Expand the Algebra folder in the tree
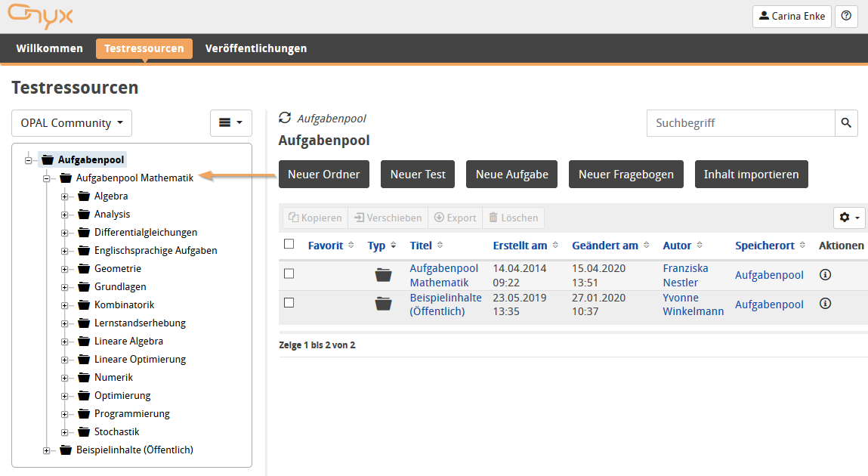 (x=64, y=196)
